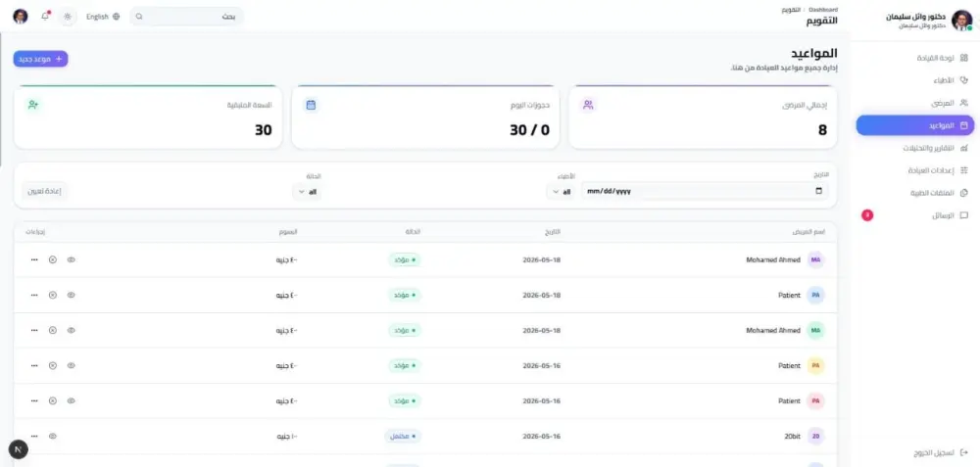Open the user avatar next to the bell
Image resolution: width=980 pixels, height=467 pixels.
20,17
